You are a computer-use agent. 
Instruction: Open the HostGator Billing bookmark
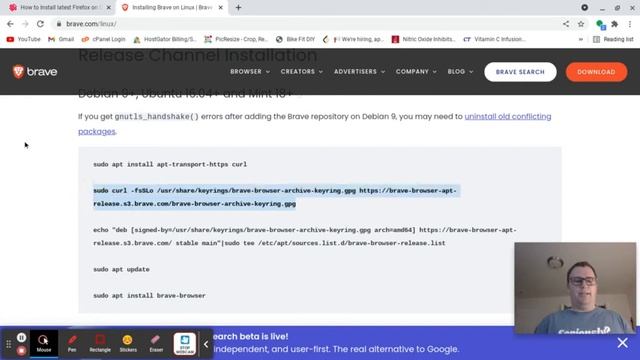click(x=165, y=39)
